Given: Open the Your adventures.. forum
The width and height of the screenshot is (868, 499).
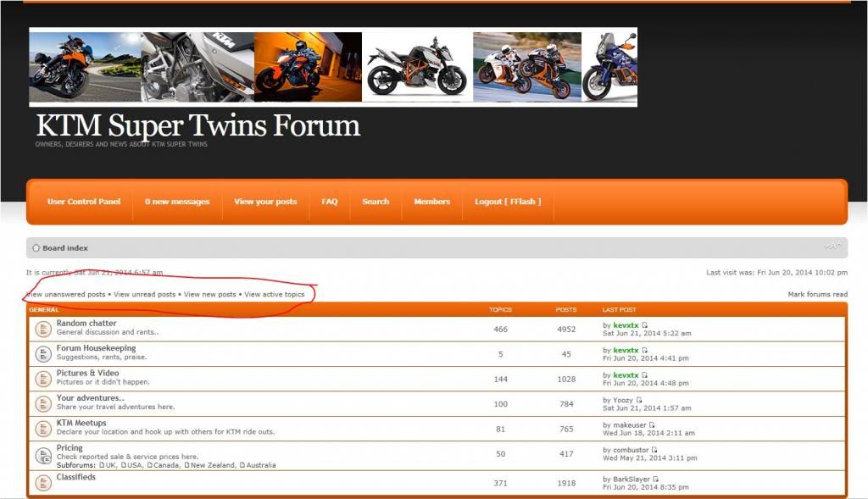Looking at the screenshot, I should (90, 398).
